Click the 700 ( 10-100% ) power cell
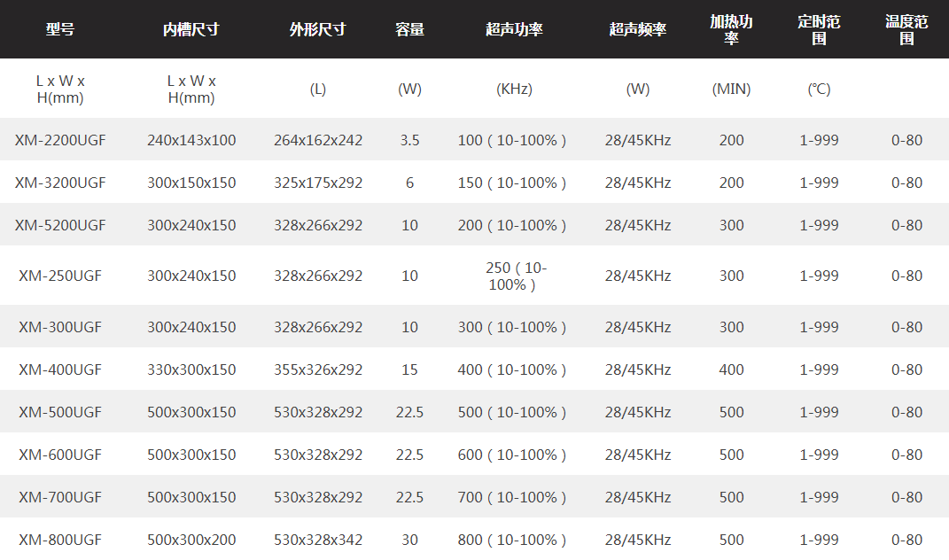The width and height of the screenshot is (949, 560). click(512, 497)
